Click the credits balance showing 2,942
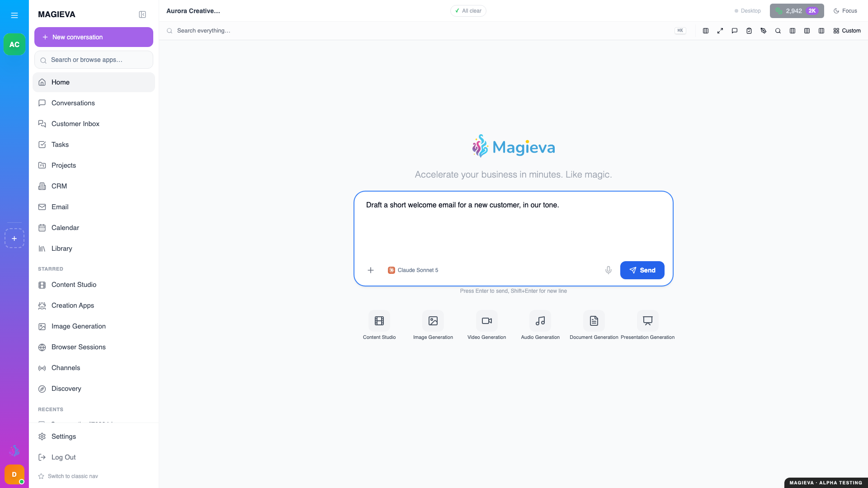Screen dimensions: 868x488 tap(797, 11)
